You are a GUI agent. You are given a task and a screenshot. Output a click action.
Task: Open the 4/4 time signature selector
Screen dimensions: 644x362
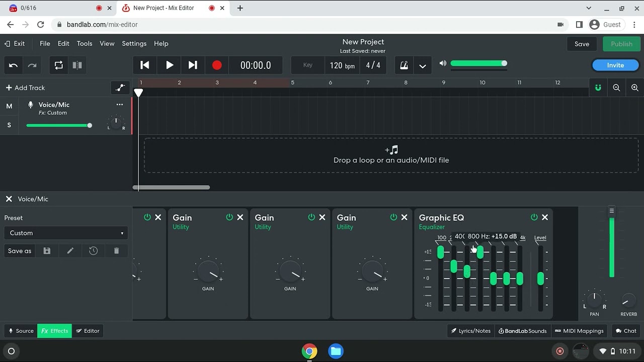pyautogui.click(x=373, y=65)
